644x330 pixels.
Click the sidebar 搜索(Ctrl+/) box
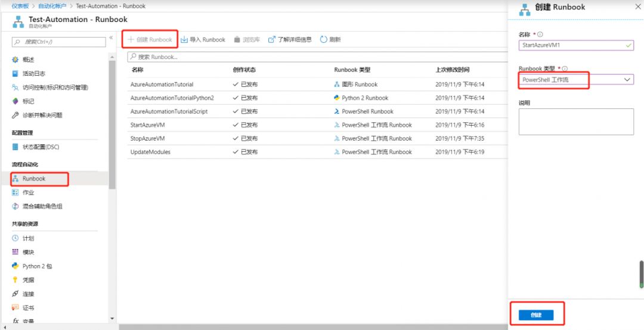[x=58, y=42]
